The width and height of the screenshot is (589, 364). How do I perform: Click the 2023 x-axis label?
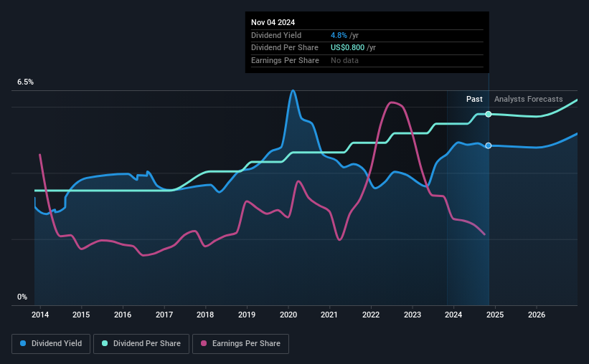coord(413,315)
